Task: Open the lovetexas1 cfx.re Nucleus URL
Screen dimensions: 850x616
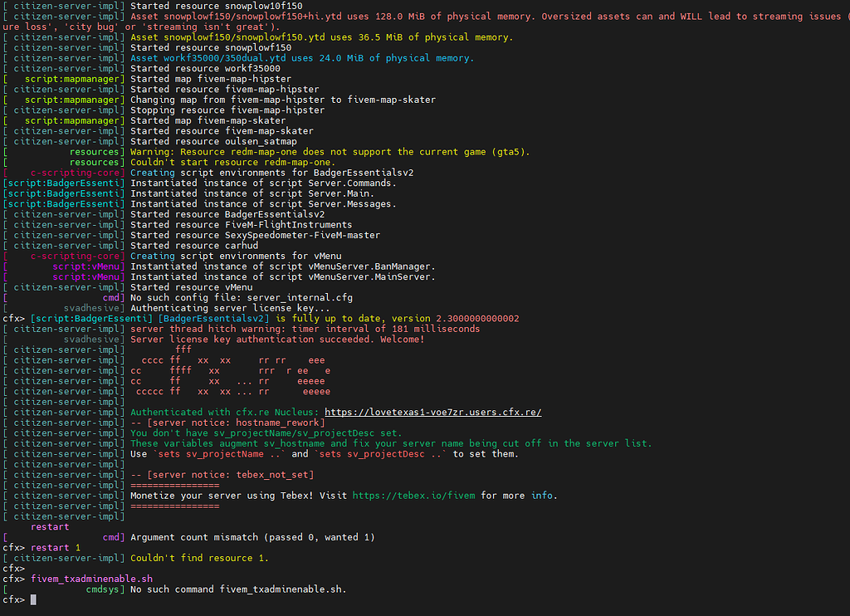Action: coord(432,412)
